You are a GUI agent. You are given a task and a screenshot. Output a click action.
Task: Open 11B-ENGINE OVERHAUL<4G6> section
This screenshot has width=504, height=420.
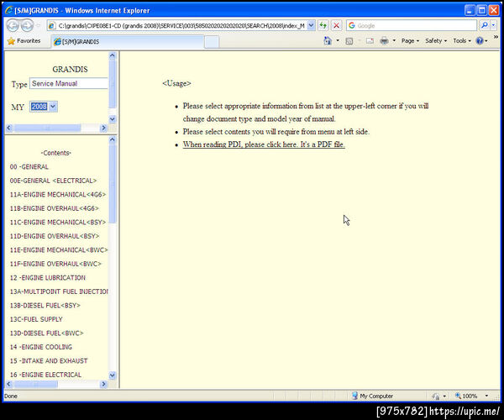click(54, 208)
